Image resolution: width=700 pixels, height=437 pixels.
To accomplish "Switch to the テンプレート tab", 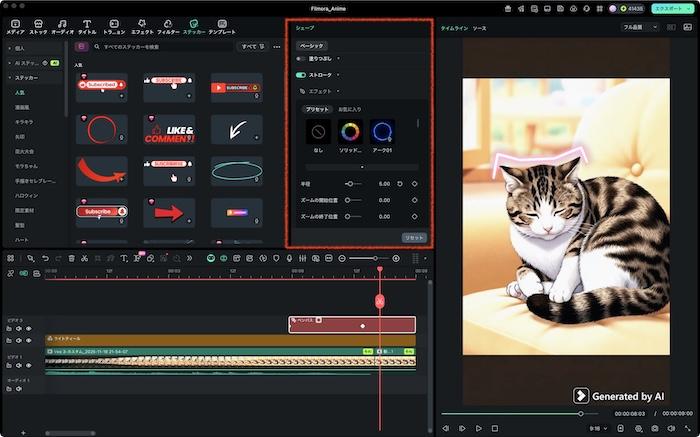I will tap(222, 25).
